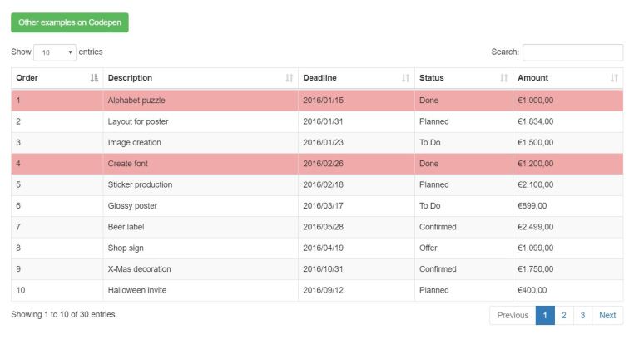This screenshot has height=364, width=639.
Task: Click Planned status of Halloween invite row
Action: (x=434, y=290)
